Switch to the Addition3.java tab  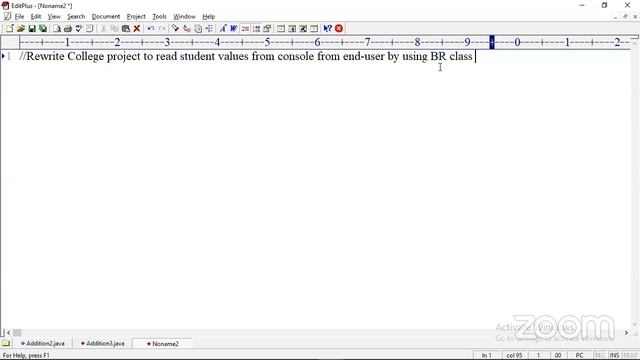point(102,344)
